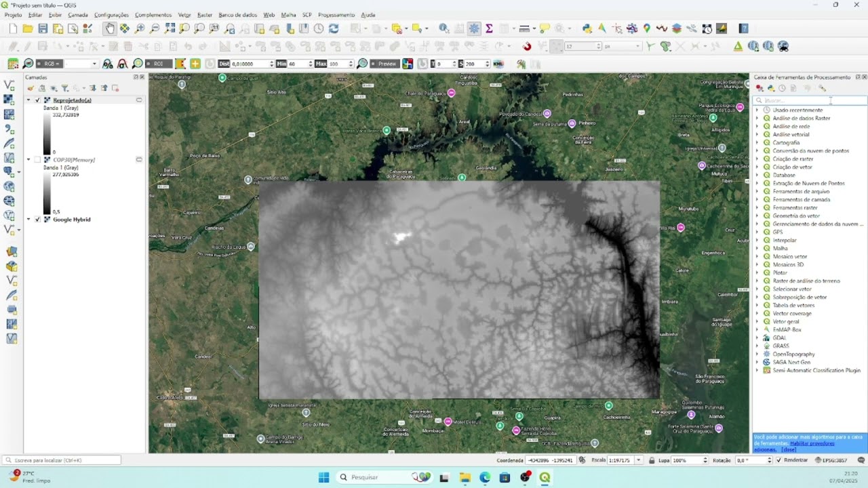Expand Análise de dados Raster group

[757, 118]
